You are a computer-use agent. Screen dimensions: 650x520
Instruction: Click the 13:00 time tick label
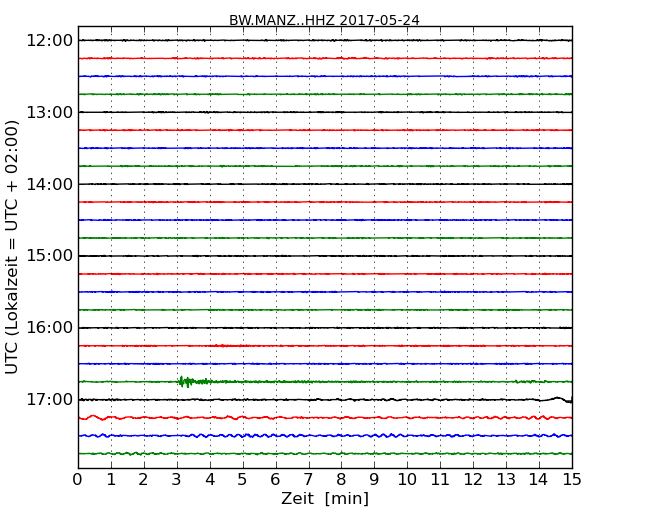(49, 112)
